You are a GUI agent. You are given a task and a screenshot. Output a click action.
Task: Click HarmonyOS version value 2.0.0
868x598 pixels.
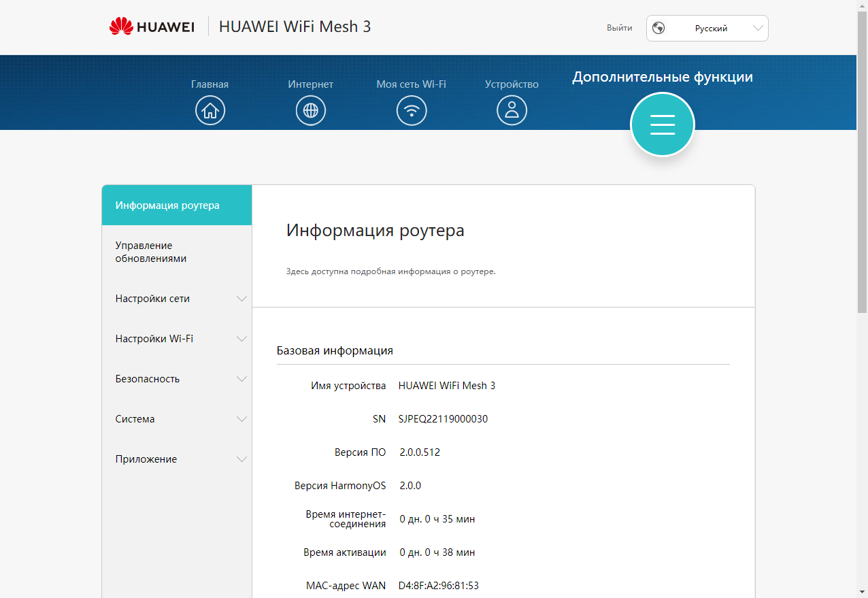point(410,486)
